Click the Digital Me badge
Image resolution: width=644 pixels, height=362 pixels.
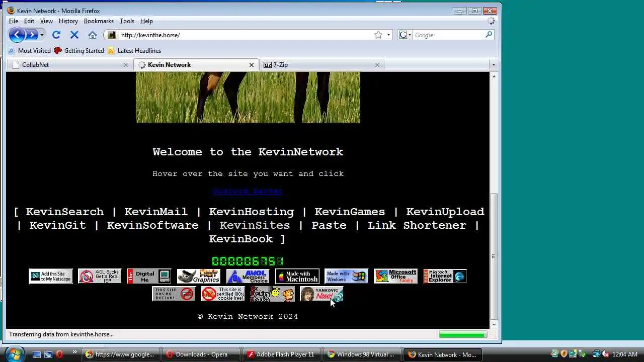coord(149,277)
